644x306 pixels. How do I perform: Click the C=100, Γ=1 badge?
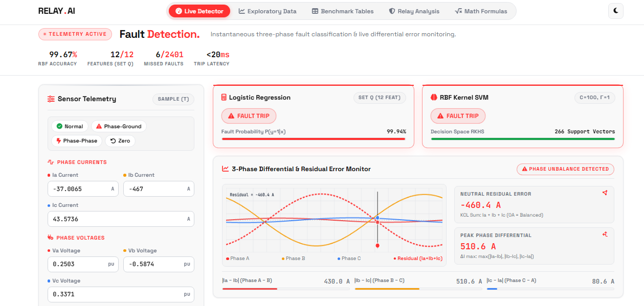point(594,97)
